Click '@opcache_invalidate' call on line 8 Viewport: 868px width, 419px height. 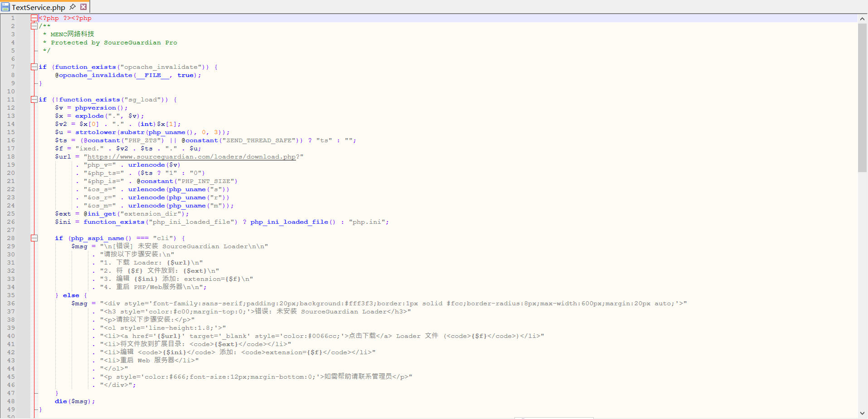coord(94,75)
